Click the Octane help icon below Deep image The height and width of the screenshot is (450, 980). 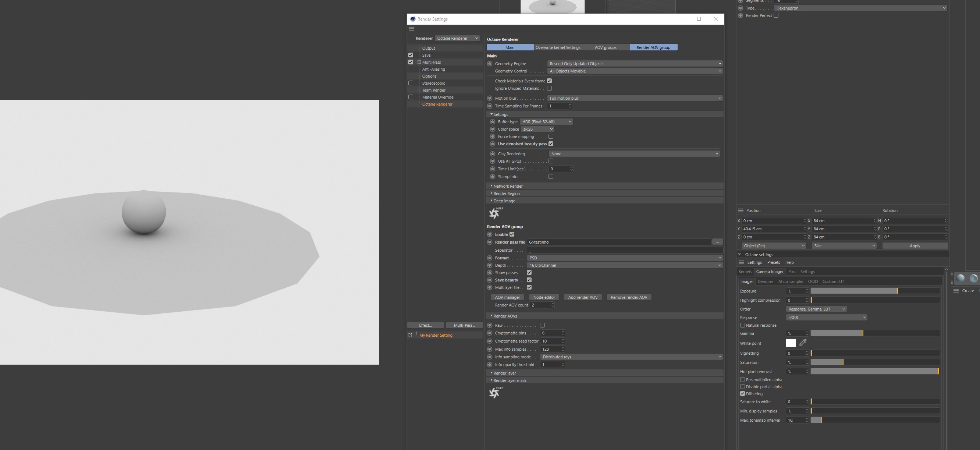495,213
